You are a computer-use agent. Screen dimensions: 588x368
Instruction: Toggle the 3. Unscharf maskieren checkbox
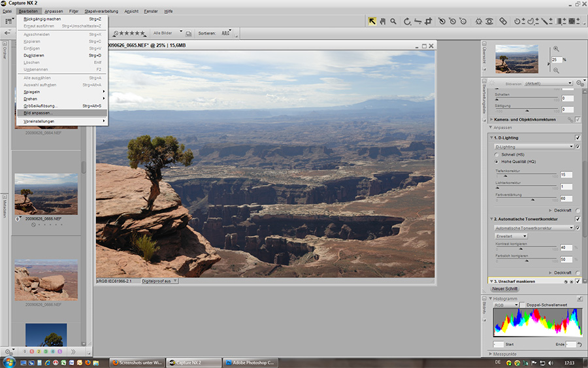[x=578, y=281]
